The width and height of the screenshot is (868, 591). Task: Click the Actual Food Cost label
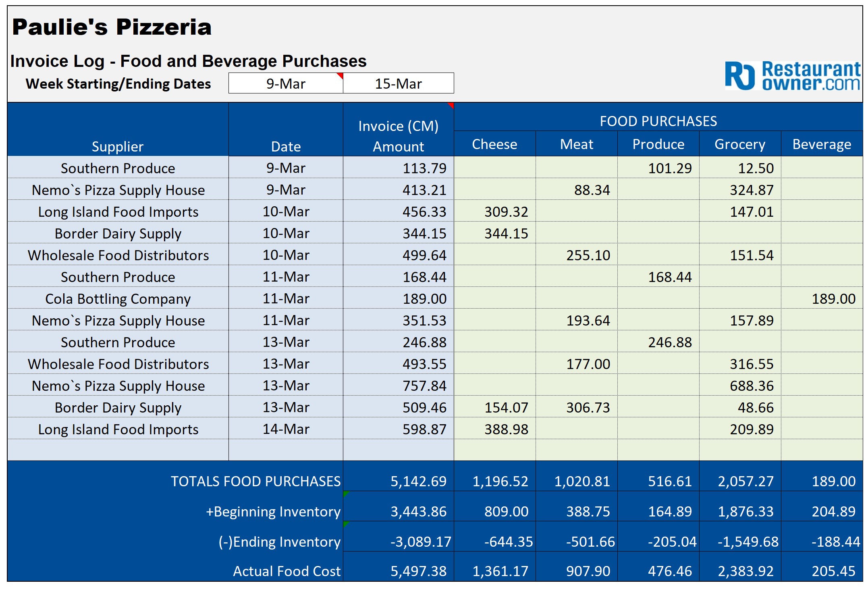287,571
